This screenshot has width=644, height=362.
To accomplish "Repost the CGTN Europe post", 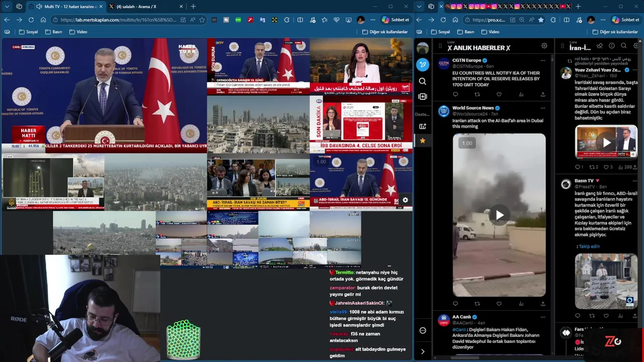I will pyautogui.click(x=477, y=95).
